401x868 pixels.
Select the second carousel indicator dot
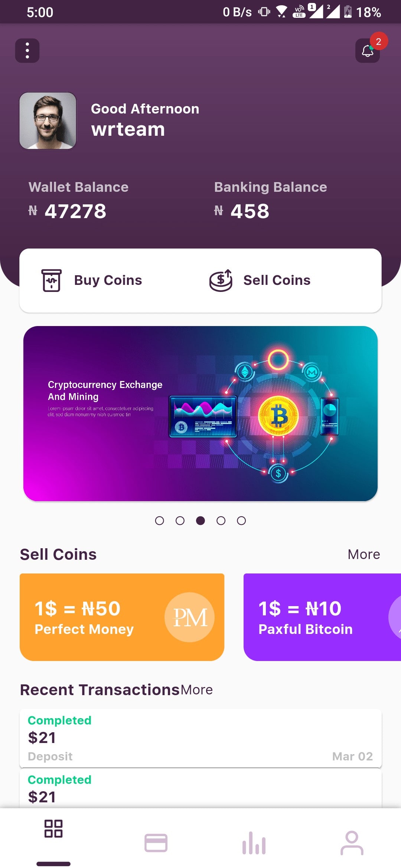(x=180, y=521)
